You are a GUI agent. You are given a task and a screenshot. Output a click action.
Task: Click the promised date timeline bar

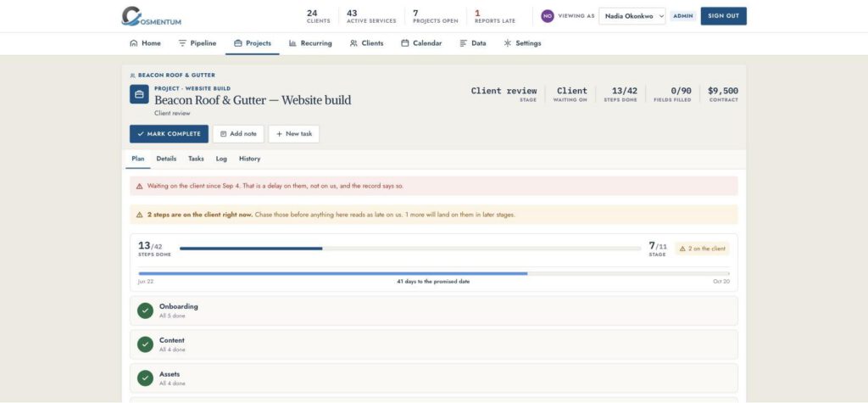point(433,273)
